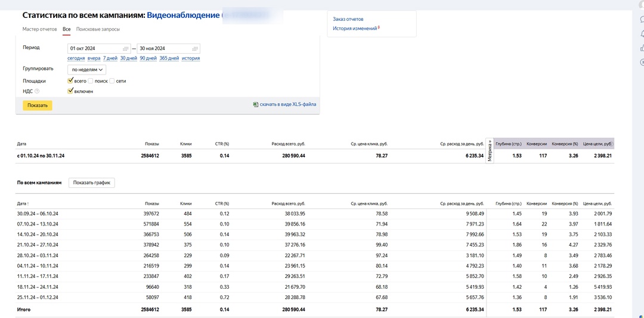Select the row '21.10.24 – 27.10.24'

[x=315, y=245]
